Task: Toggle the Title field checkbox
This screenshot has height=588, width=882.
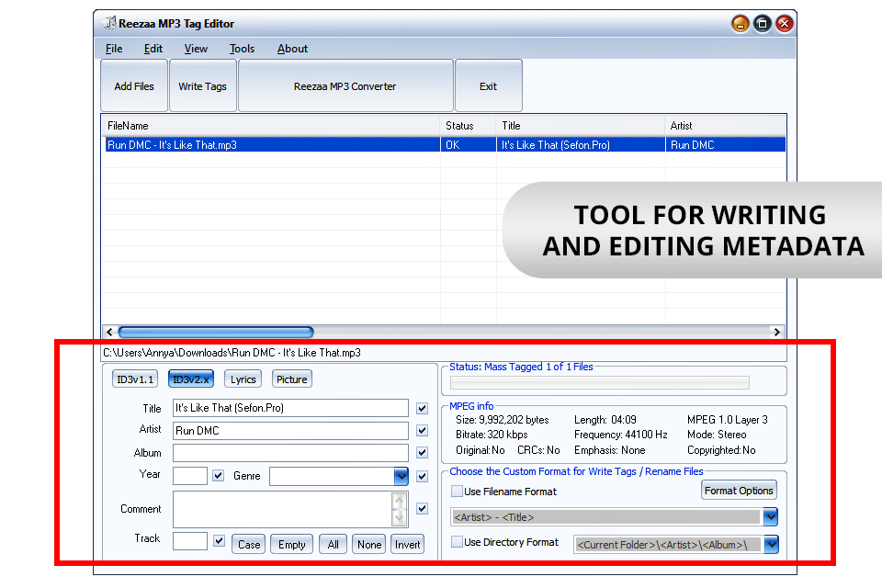Action: 423,408
